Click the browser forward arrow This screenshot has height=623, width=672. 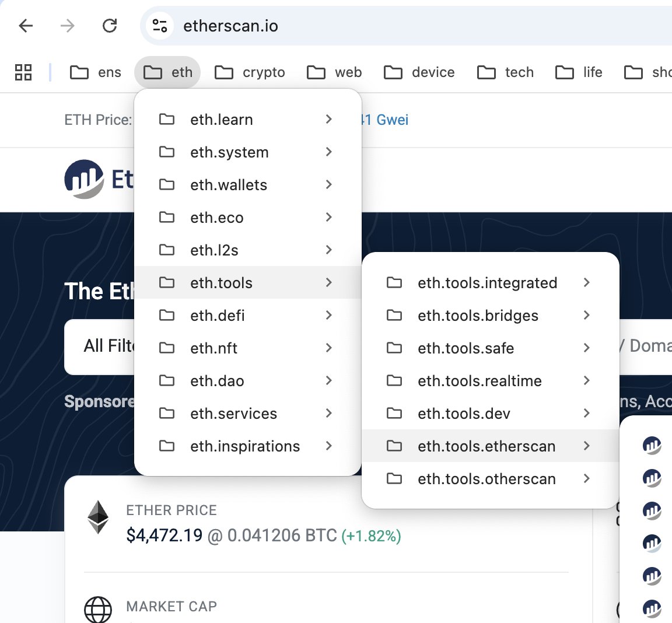tap(67, 26)
